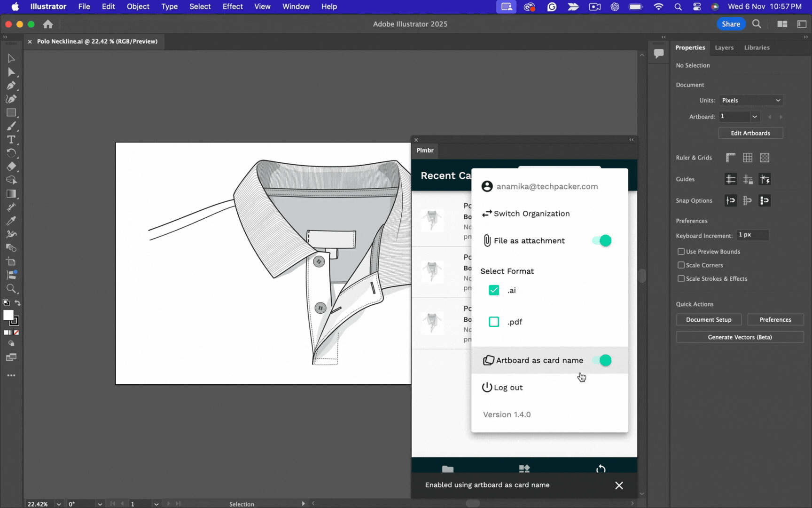Enable Scale Corners checkbox
The width and height of the screenshot is (812, 508).
681,265
